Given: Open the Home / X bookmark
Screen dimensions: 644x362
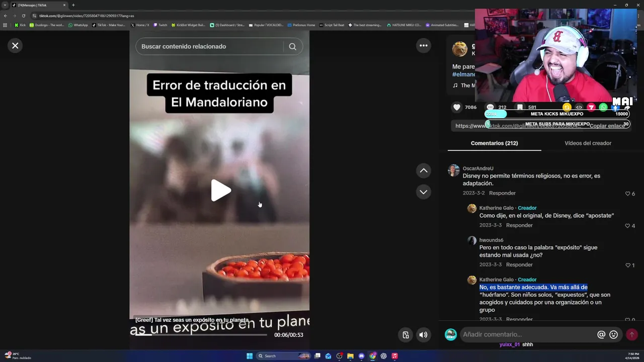Looking at the screenshot, I should [x=140, y=25].
